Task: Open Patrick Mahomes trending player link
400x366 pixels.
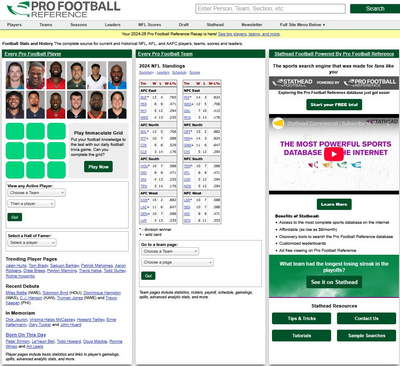Action: click(97, 266)
